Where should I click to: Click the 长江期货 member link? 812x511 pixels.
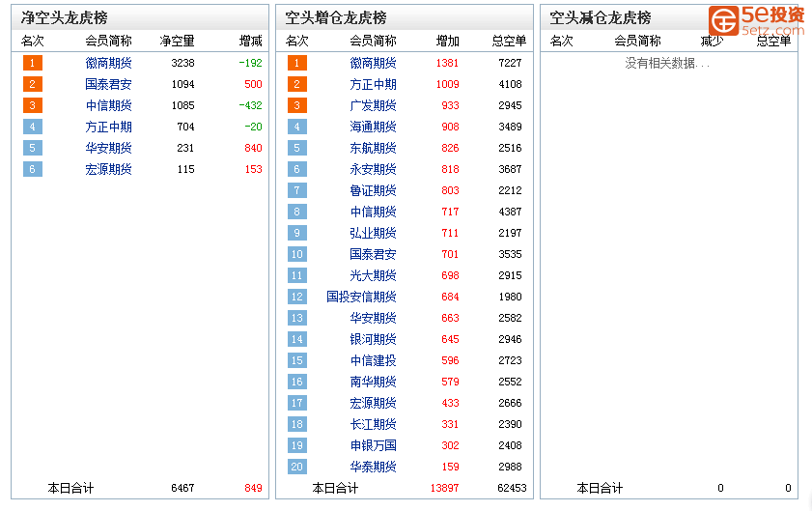click(373, 424)
